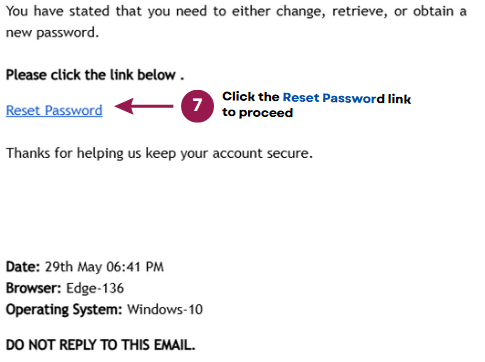Screen dimensions: 485x362
Task: Click the "new password." text line
Action: coord(52,33)
